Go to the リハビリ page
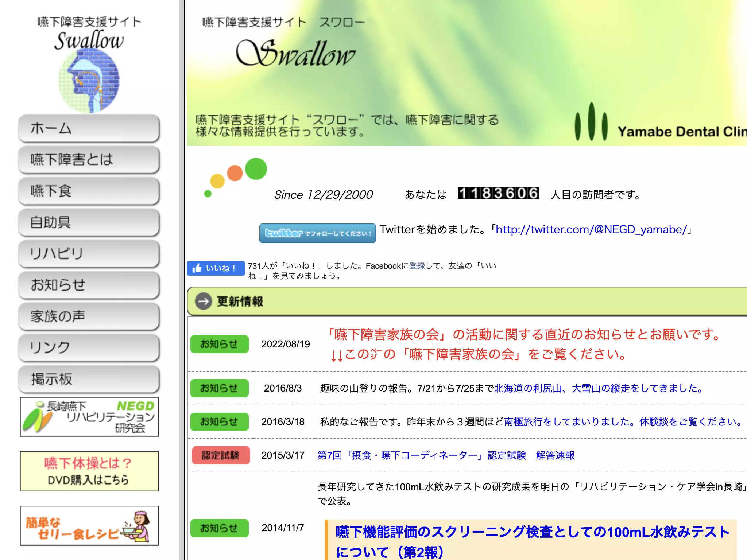 click(89, 253)
